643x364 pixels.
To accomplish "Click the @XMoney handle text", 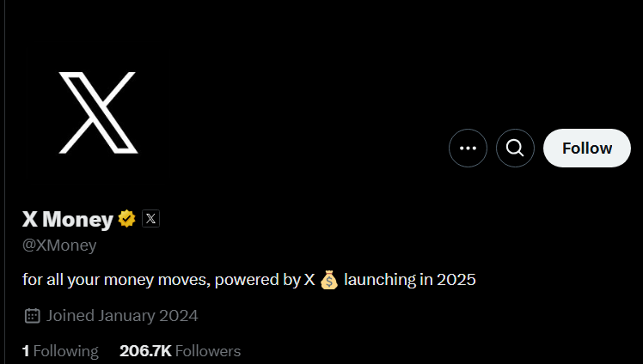I will (x=59, y=246).
